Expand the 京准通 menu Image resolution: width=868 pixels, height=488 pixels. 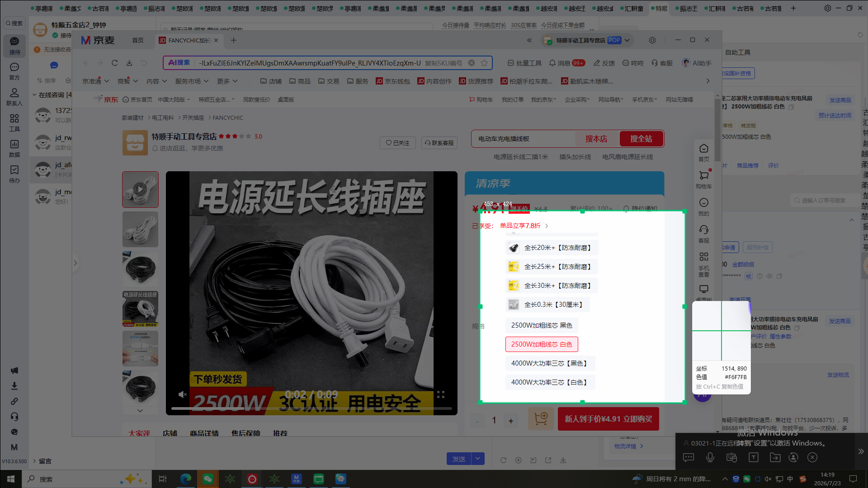[96, 81]
